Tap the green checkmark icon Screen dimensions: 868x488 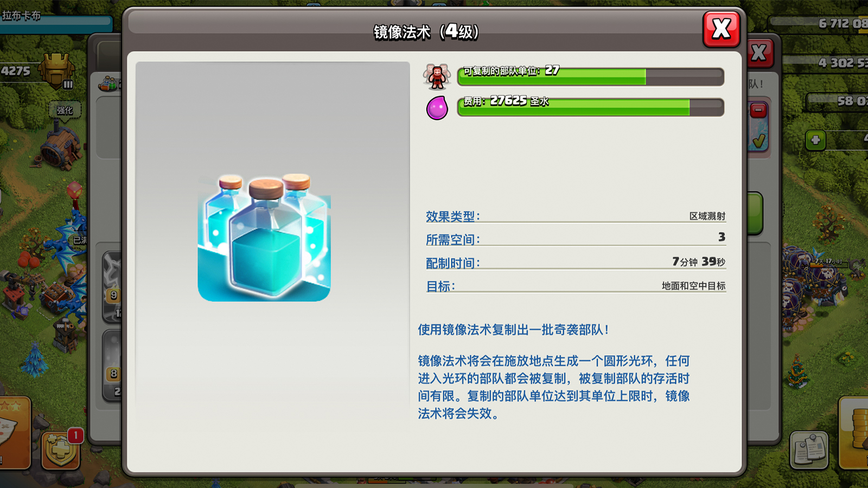pos(759,142)
